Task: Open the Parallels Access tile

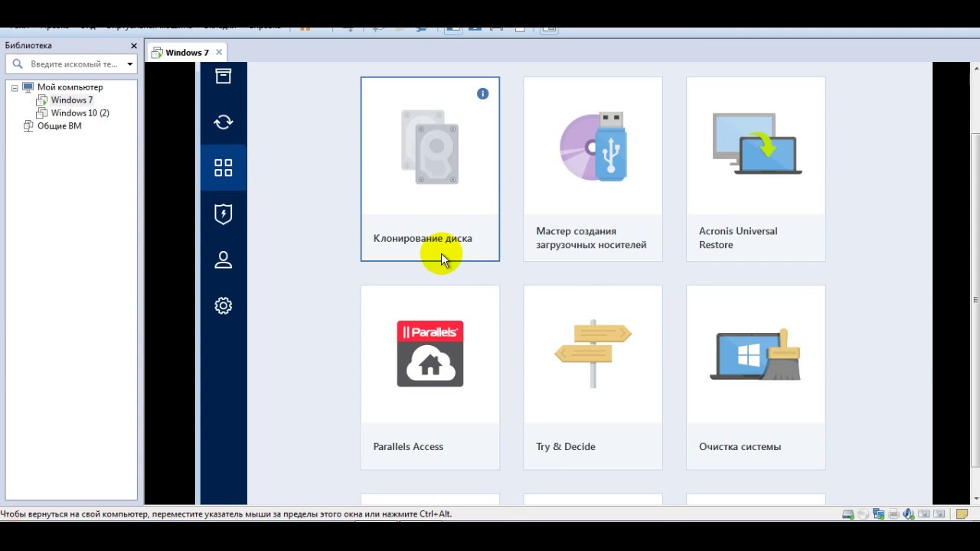Action: [430, 377]
